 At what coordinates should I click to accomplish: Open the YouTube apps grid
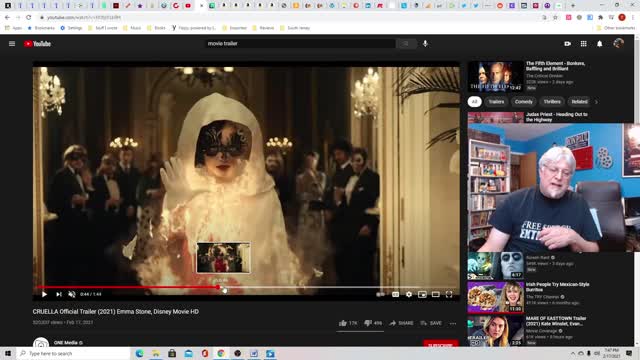point(583,44)
